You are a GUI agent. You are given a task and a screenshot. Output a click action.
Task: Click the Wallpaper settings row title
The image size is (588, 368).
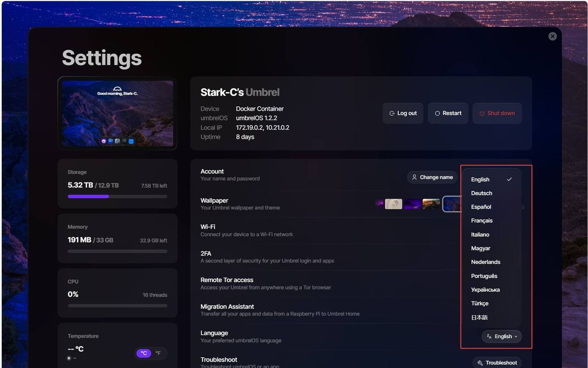coord(215,201)
